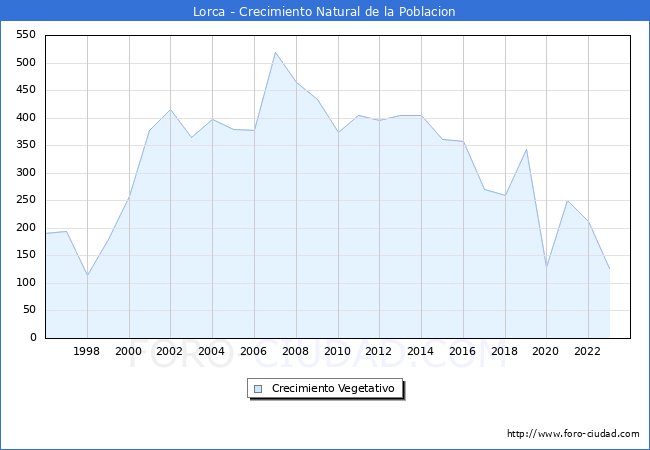
Task: Click the 2010 x-axis label
Action: pyautogui.click(x=337, y=351)
